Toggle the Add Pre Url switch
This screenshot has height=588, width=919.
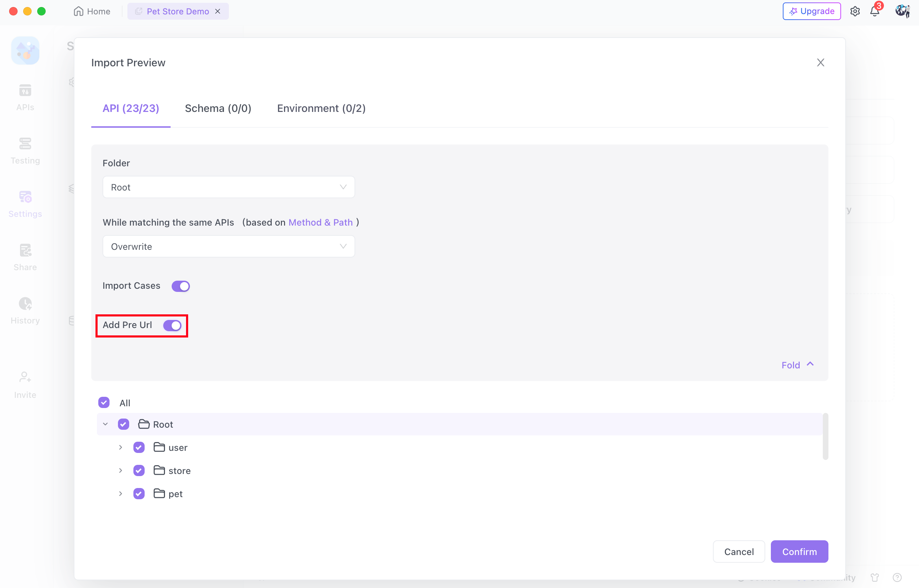[172, 325]
